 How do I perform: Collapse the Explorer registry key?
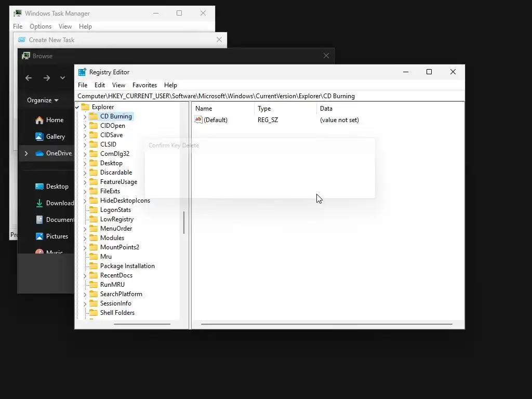(x=77, y=107)
